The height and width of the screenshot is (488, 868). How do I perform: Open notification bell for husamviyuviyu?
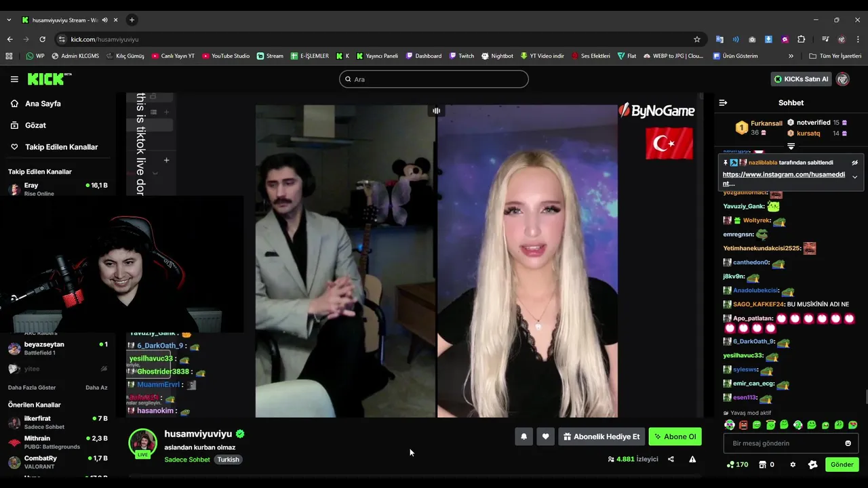[x=524, y=437]
